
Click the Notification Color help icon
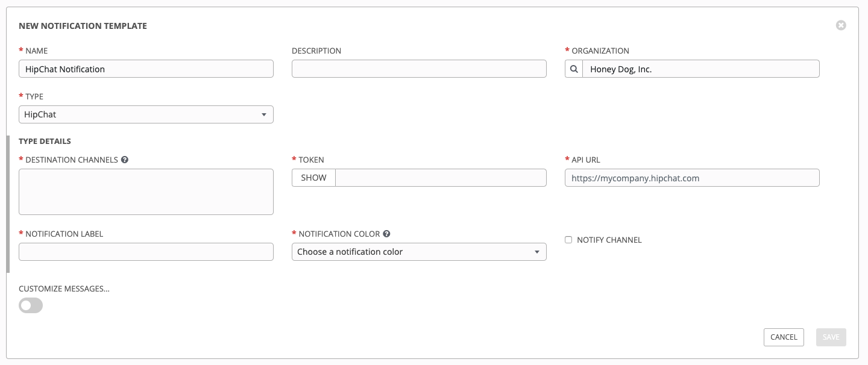[x=386, y=234]
